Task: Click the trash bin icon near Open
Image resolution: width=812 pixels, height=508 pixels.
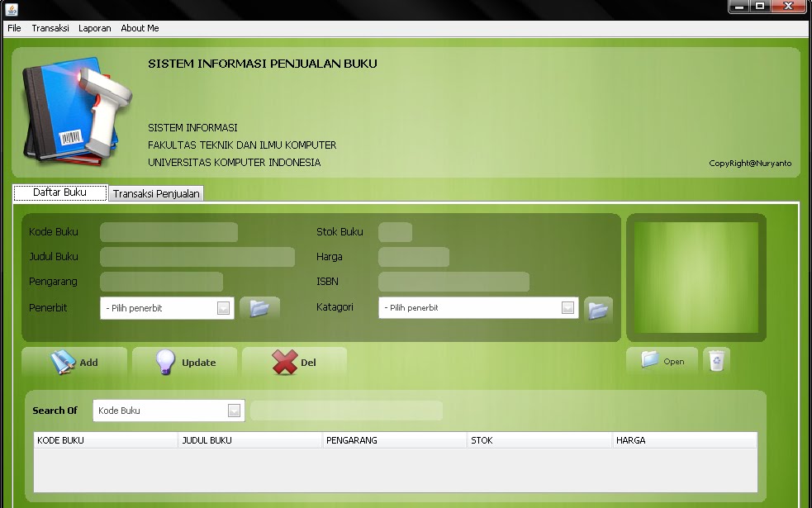Action: click(715, 360)
